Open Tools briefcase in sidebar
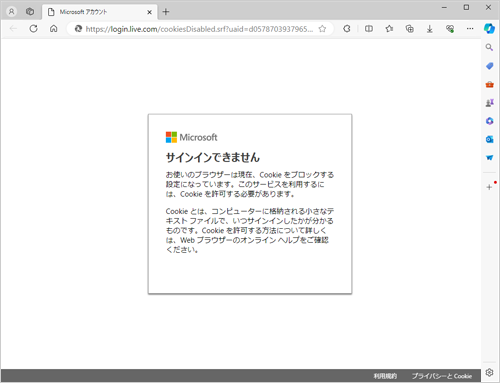The width and height of the screenshot is (500, 383). coord(489,84)
